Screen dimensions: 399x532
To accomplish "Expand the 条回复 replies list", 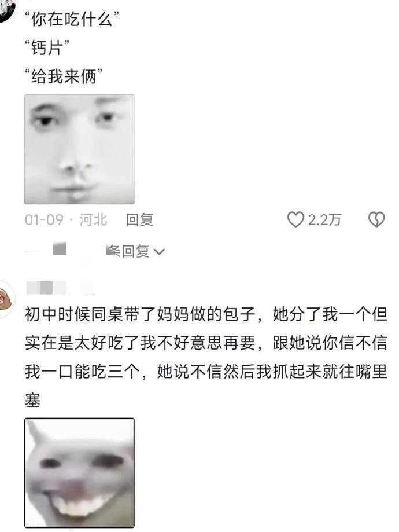I will coord(135,251).
